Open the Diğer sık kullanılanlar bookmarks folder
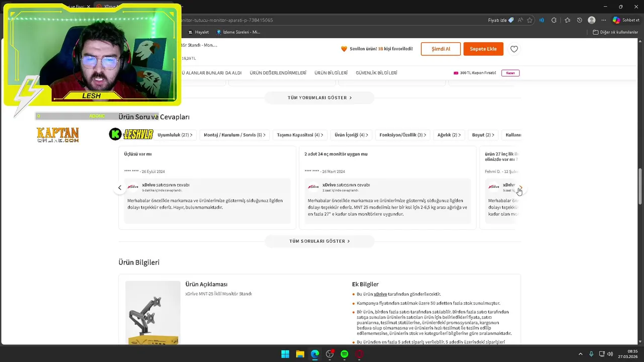 point(615,32)
